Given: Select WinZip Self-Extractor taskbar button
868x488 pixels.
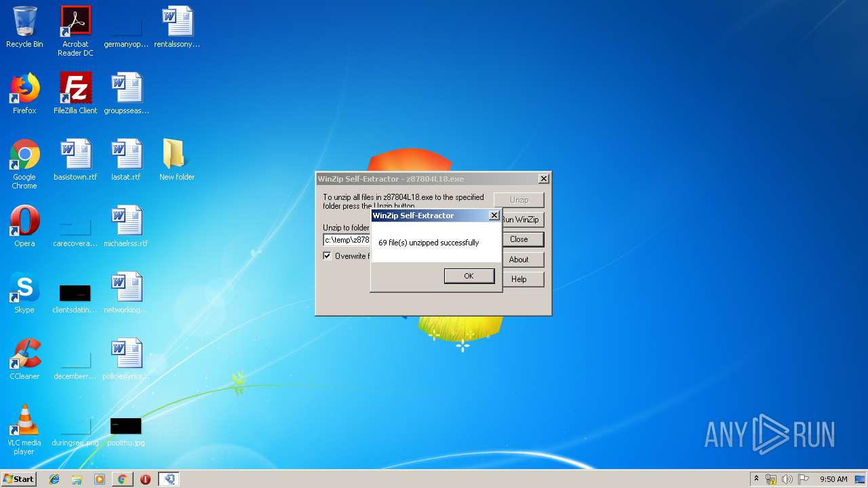Looking at the screenshot, I should coord(170,479).
